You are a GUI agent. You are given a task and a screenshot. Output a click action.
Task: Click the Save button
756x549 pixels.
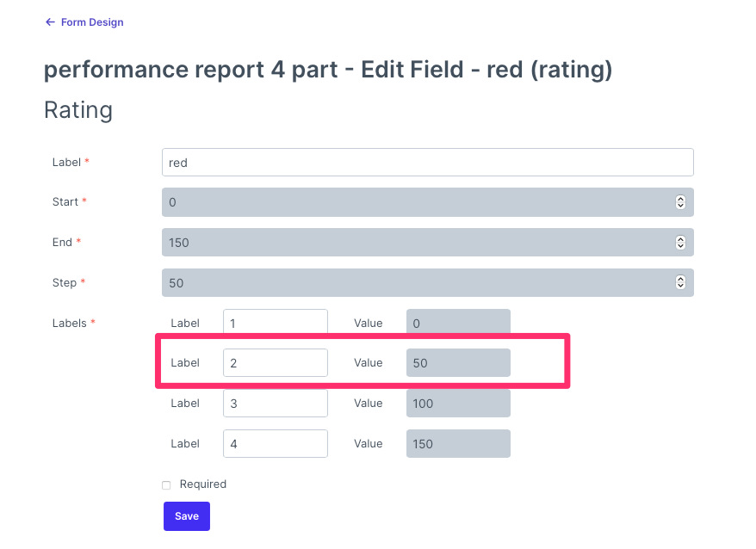point(186,516)
